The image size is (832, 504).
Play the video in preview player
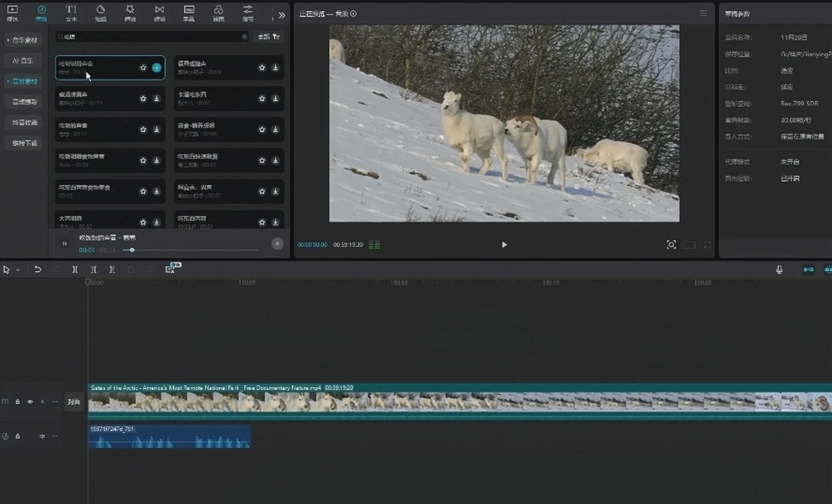pyautogui.click(x=504, y=245)
